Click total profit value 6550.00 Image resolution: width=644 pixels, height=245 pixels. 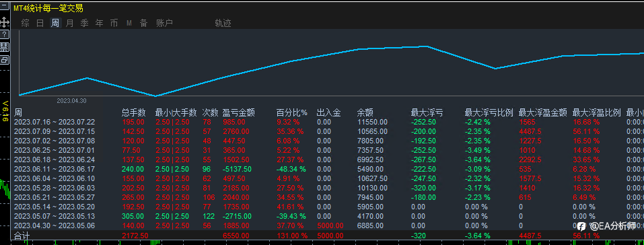pyautogui.click(x=236, y=236)
